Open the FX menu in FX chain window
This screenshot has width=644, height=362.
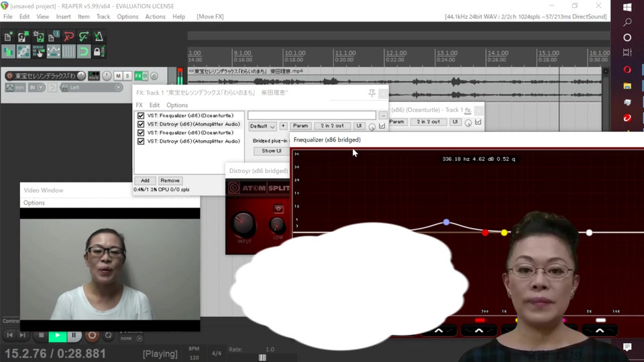(140, 105)
